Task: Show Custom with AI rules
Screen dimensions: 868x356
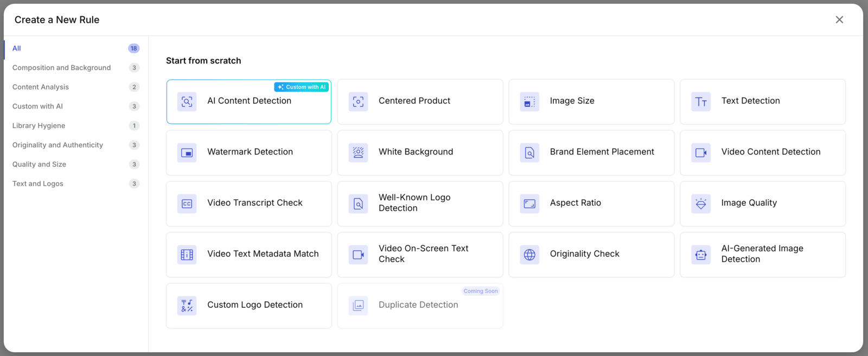Action: [x=76, y=106]
